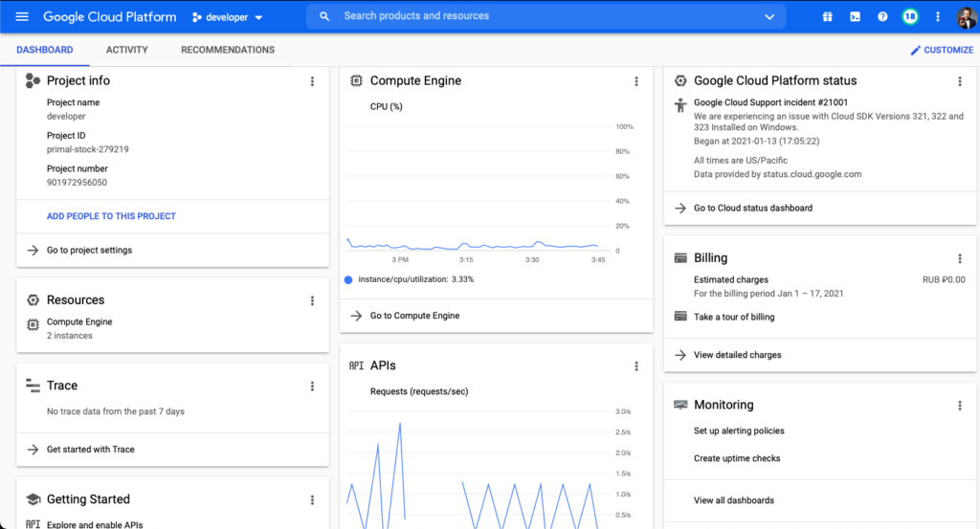Click the user profile avatar

pos(967,17)
